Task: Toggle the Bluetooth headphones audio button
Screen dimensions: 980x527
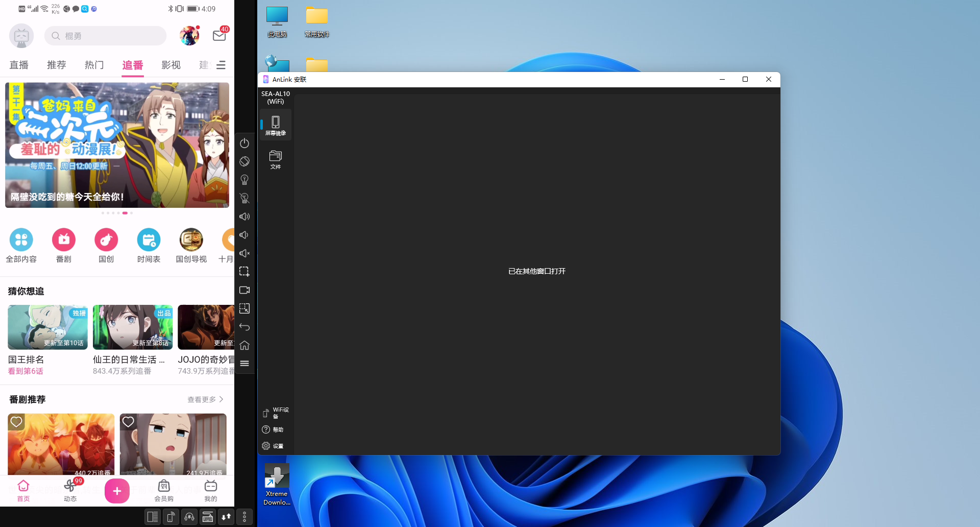Action: click(x=189, y=517)
